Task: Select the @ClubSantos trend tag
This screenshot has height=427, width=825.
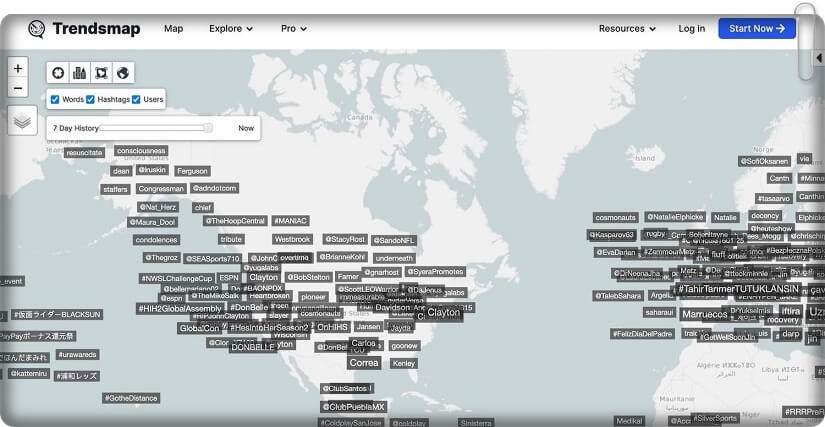Action: pyautogui.click(x=347, y=389)
